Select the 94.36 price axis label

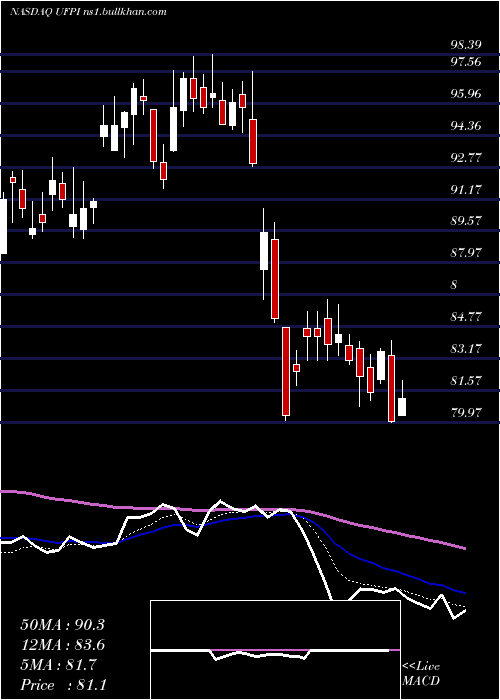click(466, 126)
